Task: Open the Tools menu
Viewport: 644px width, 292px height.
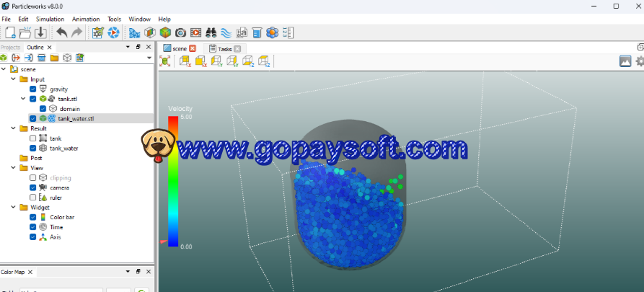Action: [115, 19]
